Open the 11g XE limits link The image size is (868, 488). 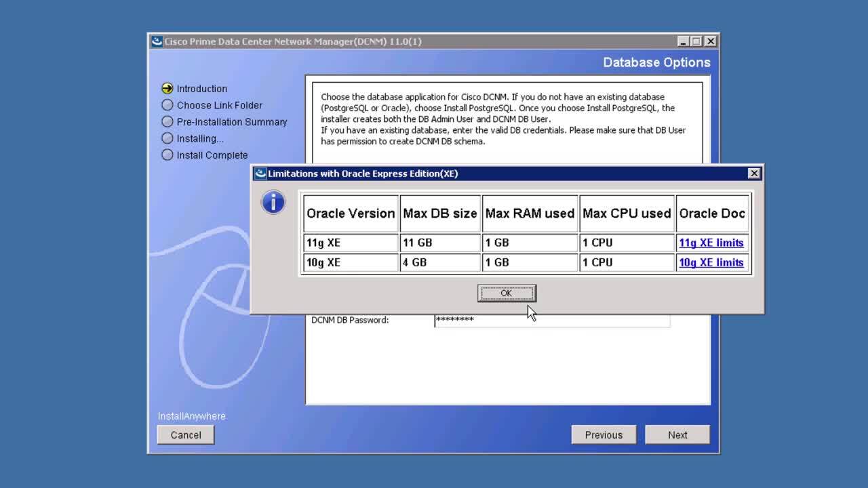coord(711,243)
